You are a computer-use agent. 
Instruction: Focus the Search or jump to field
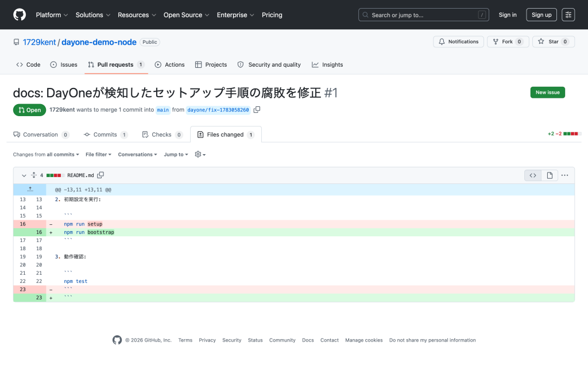423,14
